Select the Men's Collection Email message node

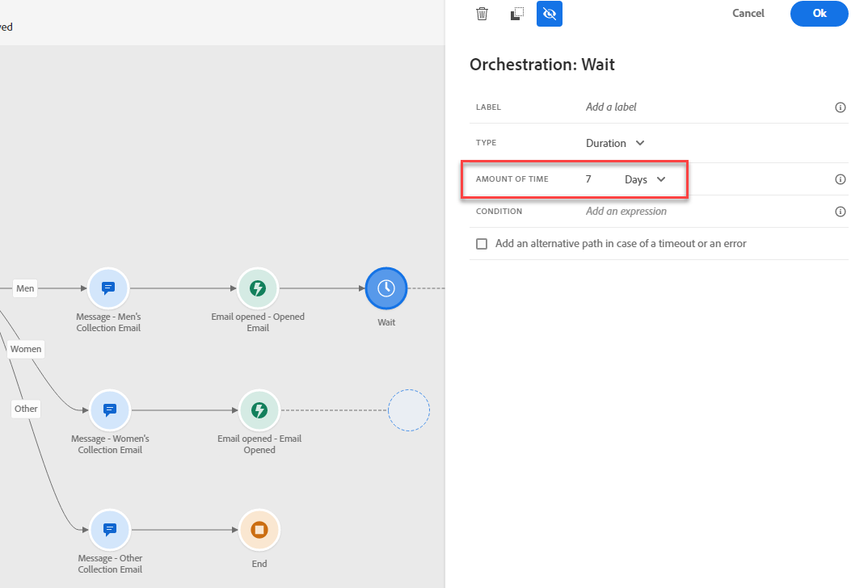(x=108, y=288)
